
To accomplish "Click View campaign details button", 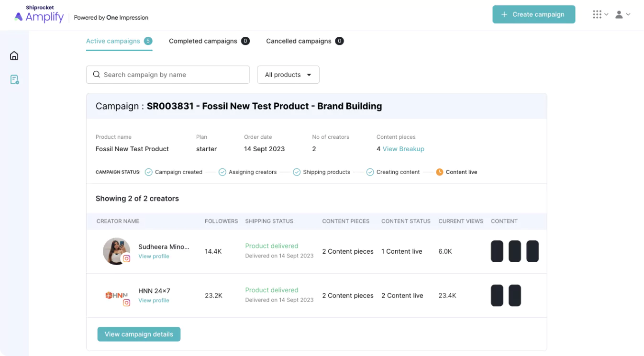I will [x=139, y=334].
